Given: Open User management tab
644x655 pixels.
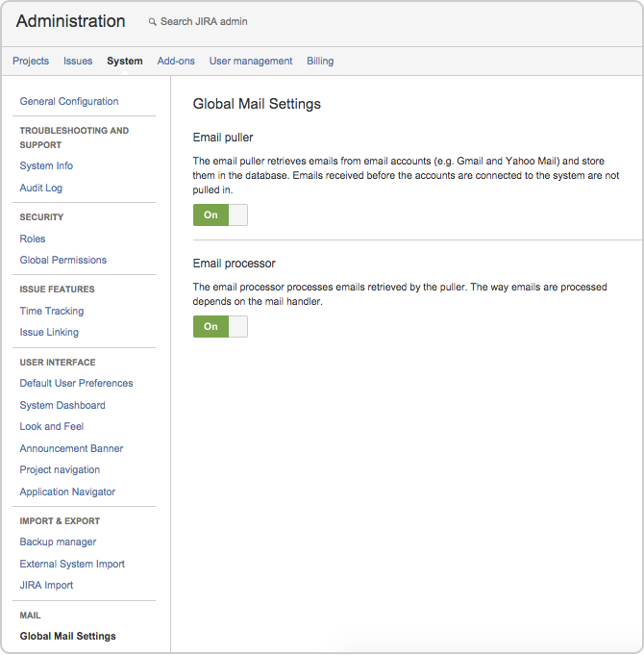Looking at the screenshot, I should [251, 61].
